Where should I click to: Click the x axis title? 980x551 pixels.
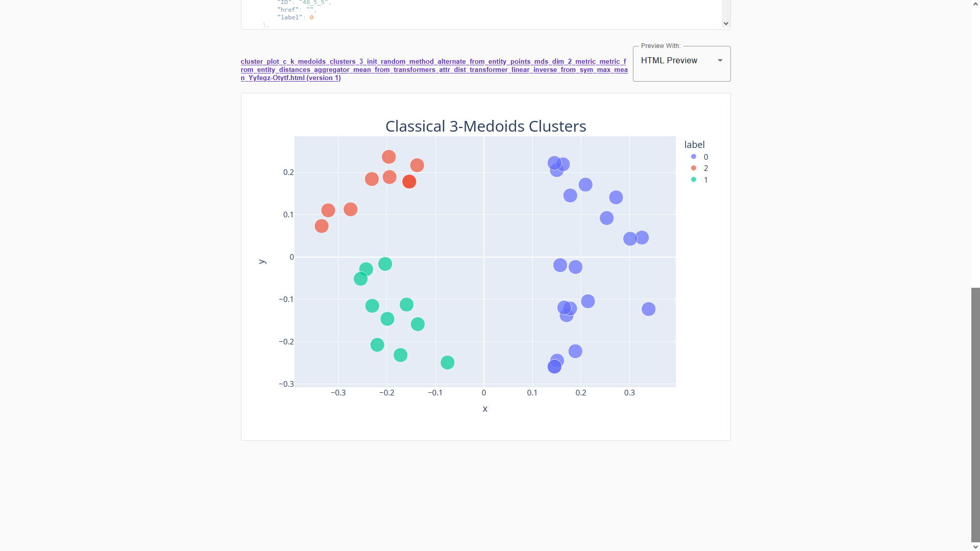[485, 409]
